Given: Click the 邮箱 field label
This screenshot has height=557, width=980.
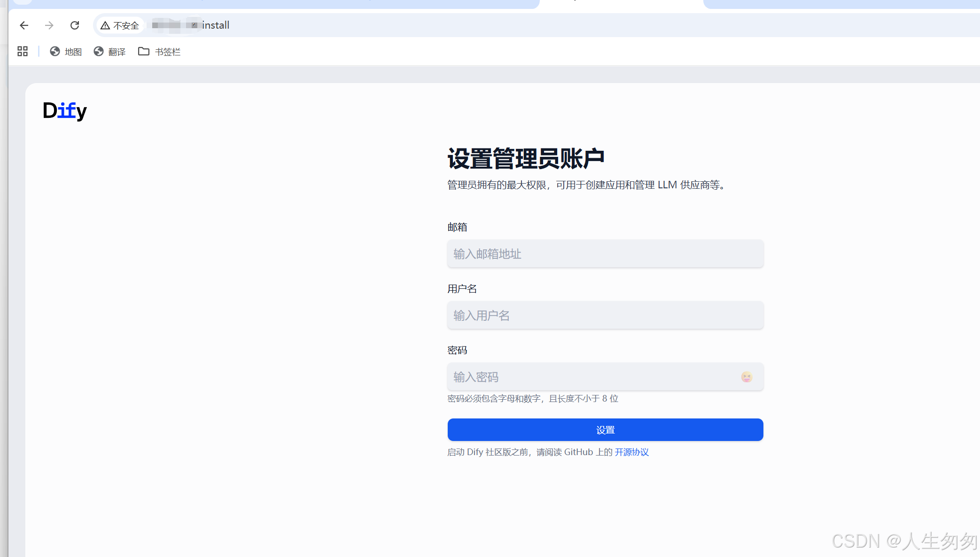Looking at the screenshot, I should coord(457,227).
